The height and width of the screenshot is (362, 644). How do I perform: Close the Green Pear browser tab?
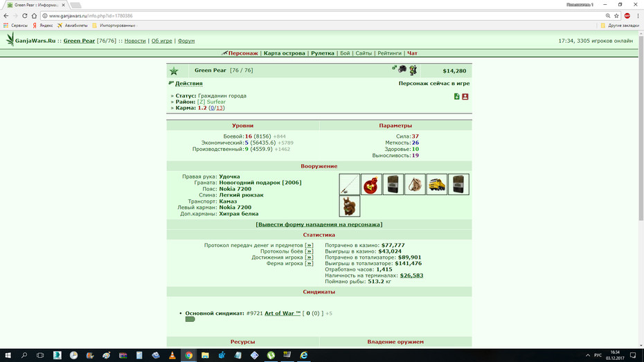click(63, 5)
